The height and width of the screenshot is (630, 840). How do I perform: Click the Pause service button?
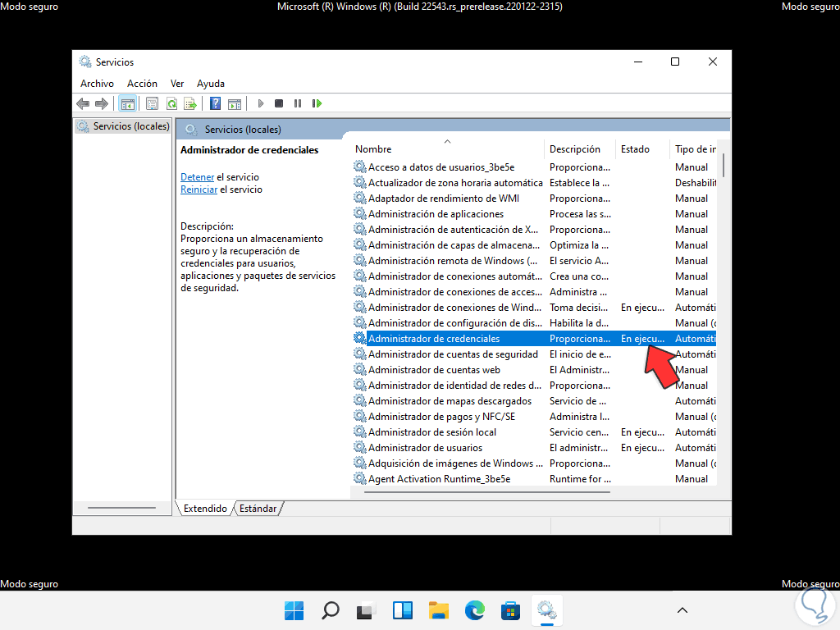pyautogui.click(x=297, y=103)
